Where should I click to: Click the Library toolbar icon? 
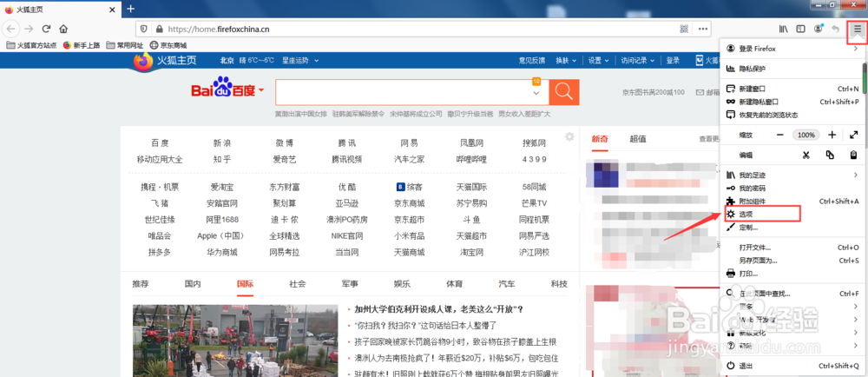point(784,29)
